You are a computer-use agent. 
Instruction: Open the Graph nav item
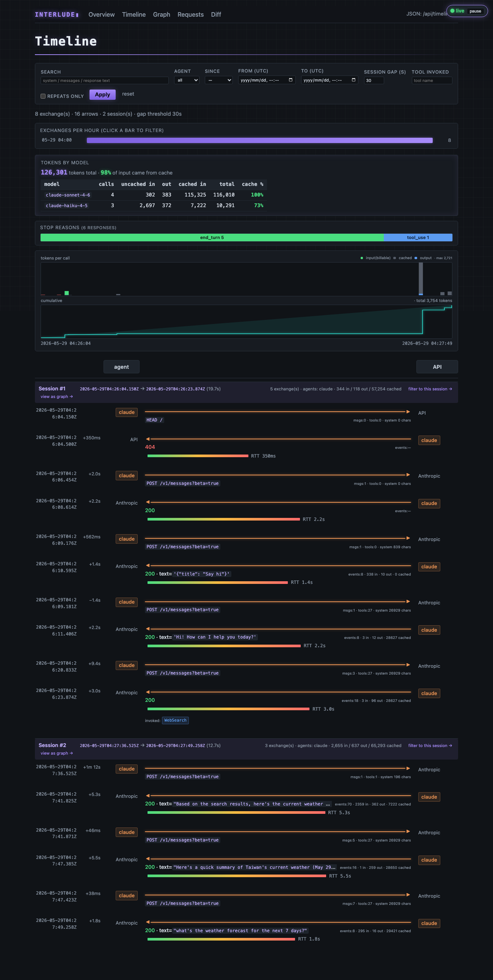click(162, 14)
